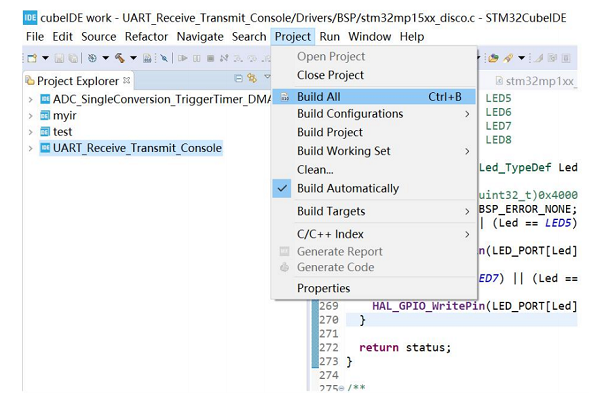Image resolution: width=600 pixels, height=402 pixels.
Task: Click line number 270 in the editor
Action: pyautogui.click(x=329, y=320)
